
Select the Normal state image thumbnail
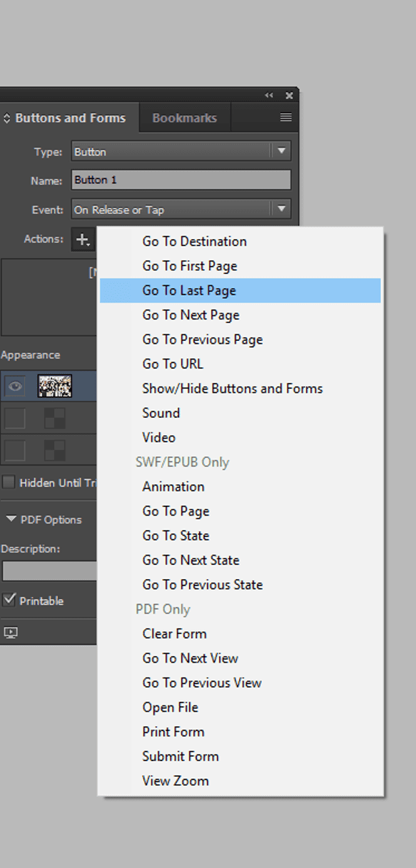(55, 386)
